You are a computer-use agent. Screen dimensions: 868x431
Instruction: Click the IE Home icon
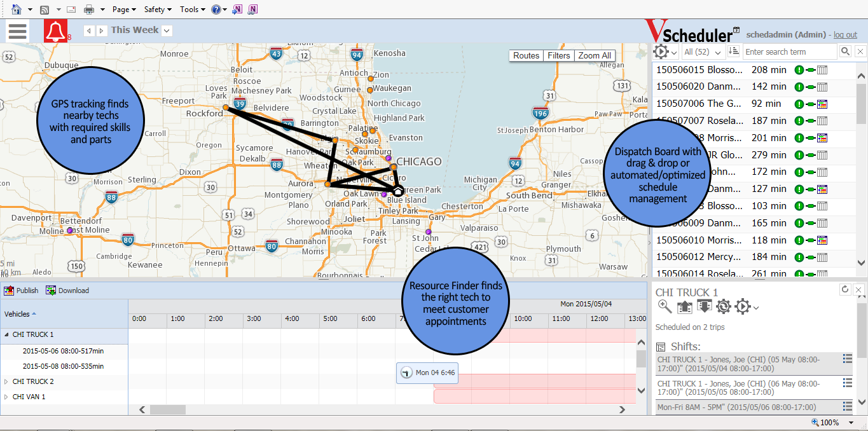coord(17,9)
